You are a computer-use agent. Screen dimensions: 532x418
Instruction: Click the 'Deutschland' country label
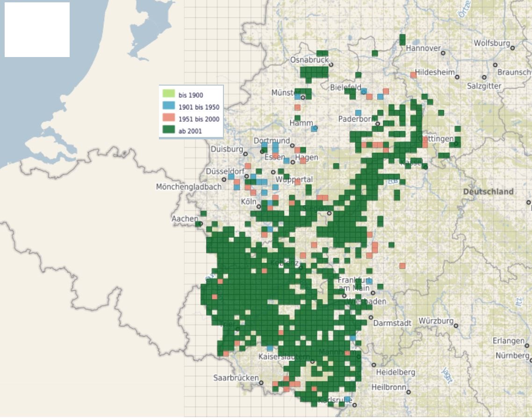pyautogui.click(x=488, y=192)
